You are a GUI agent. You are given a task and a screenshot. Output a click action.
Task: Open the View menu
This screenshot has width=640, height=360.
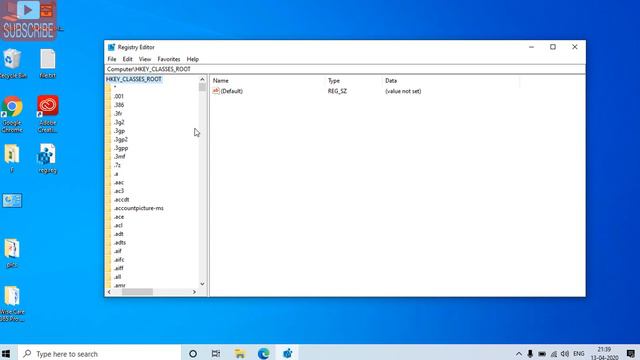click(x=145, y=59)
